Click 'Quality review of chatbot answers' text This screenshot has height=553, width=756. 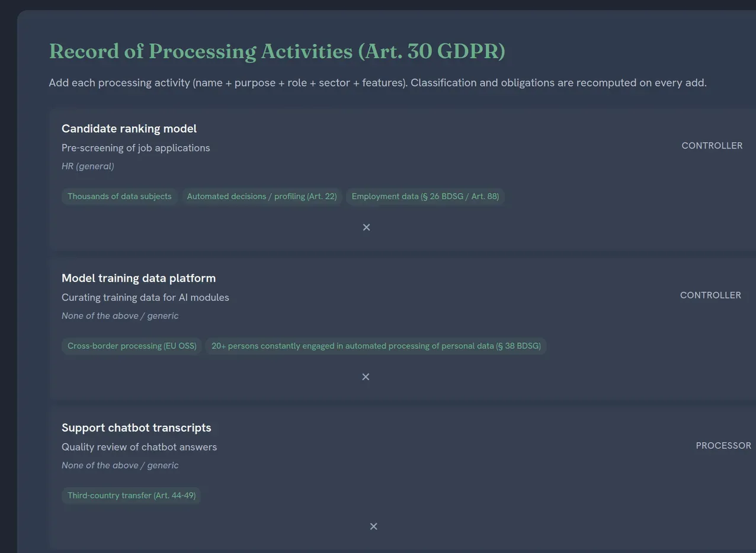(139, 447)
